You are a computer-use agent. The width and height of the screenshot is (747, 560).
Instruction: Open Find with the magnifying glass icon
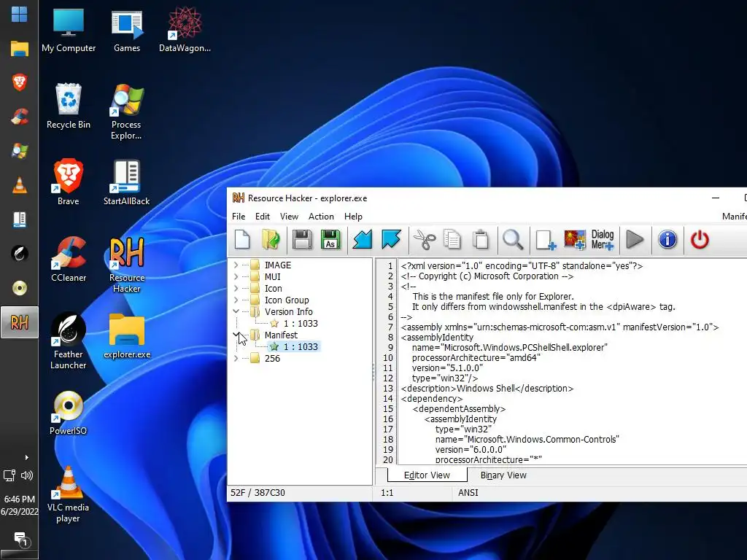pyautogui.click(x=513, y=239)
